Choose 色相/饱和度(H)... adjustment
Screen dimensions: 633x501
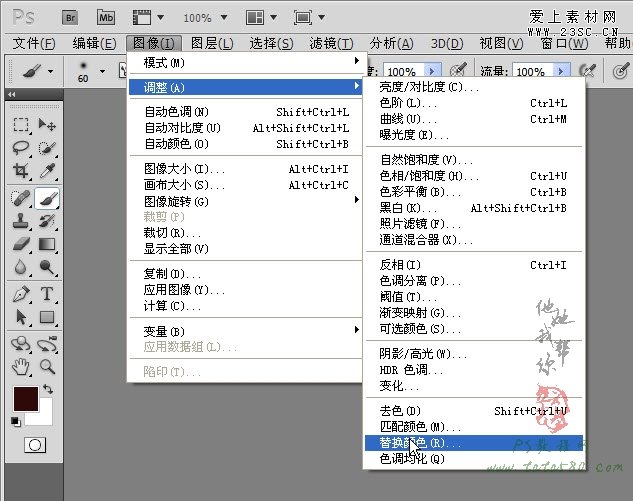[422, 176]
